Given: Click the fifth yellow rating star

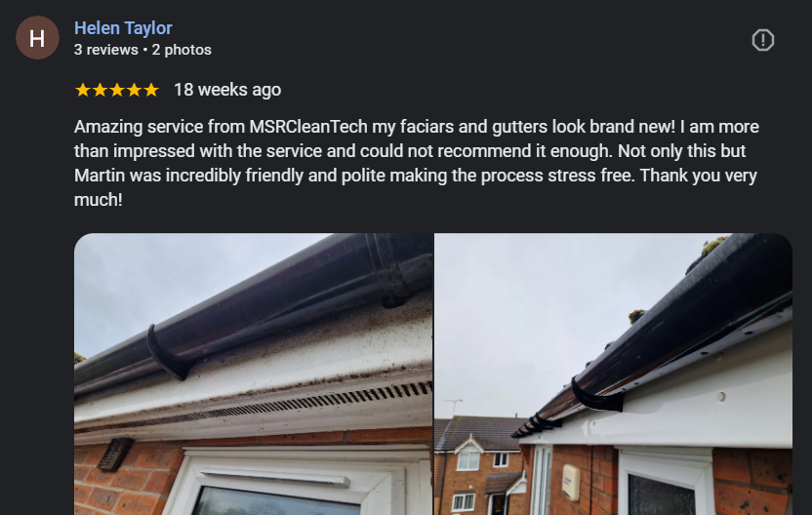Looking at the screenshot, I should (150, 90).
